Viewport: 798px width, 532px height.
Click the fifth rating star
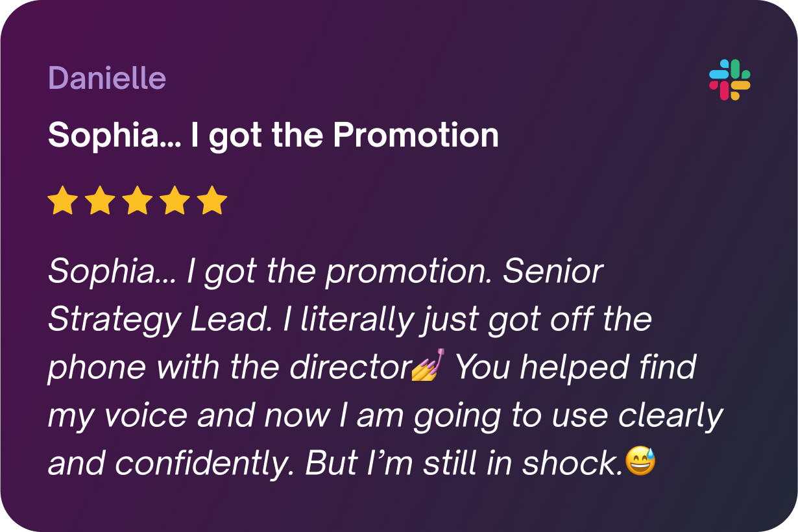[212, 200]
